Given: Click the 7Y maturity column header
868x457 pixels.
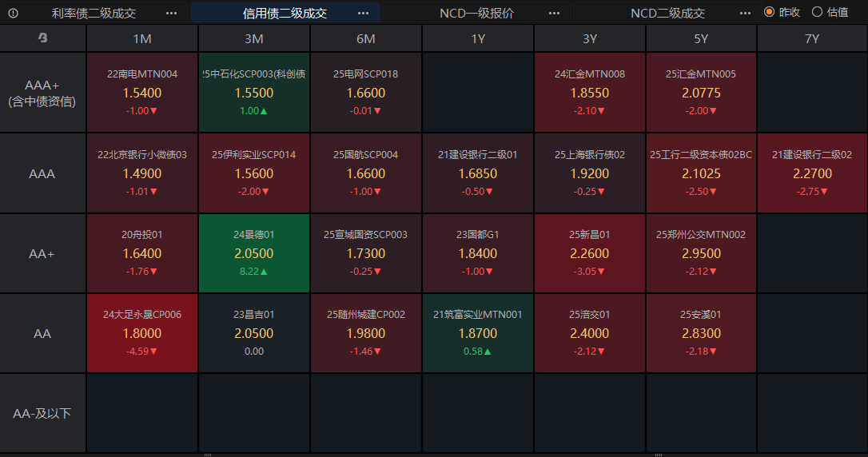Looking at the screenshot, I should tap(812, 38).
